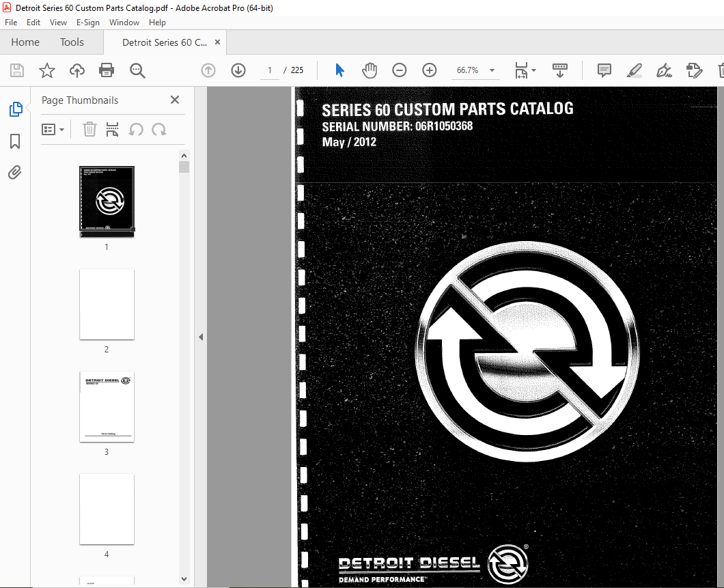Screen dimensions: 724x588
Task: Click the thumbnail panel scrollbar thumb
Action: coord(184,167)
